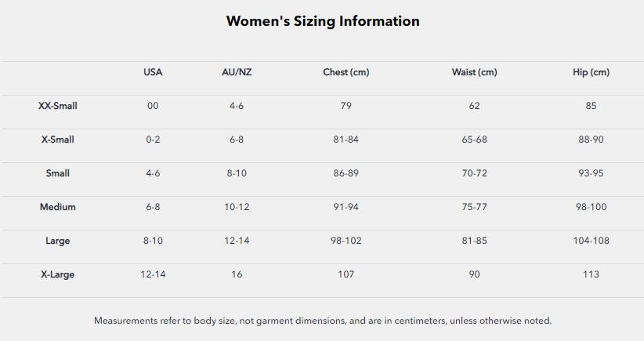Select the XX-Small row label
This screenshot has height=341, width=644.
point(58,106)
